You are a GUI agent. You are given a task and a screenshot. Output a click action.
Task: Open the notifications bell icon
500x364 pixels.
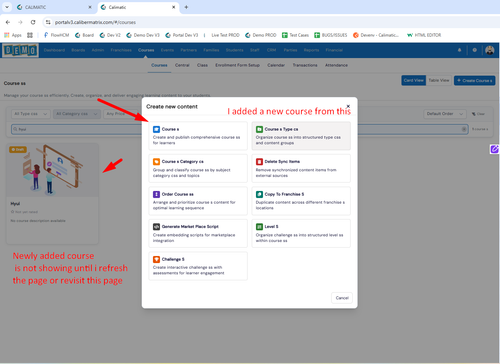coord(459,50)
